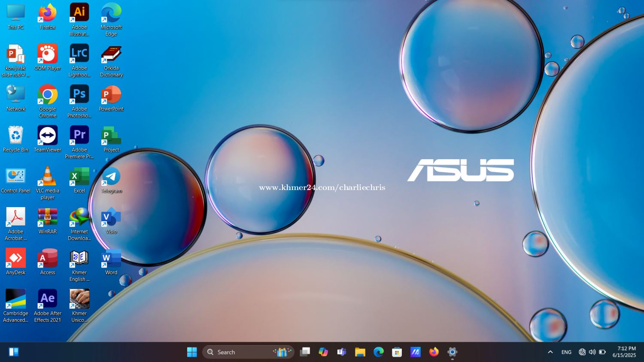Switch the ENG input language indicator

point(566,352)
